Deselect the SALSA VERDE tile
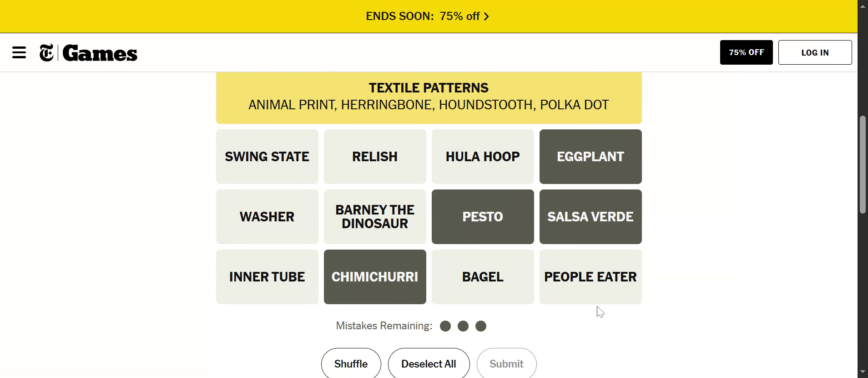Image resolution: width=868 pixels, height=378 pixels. 590,217
